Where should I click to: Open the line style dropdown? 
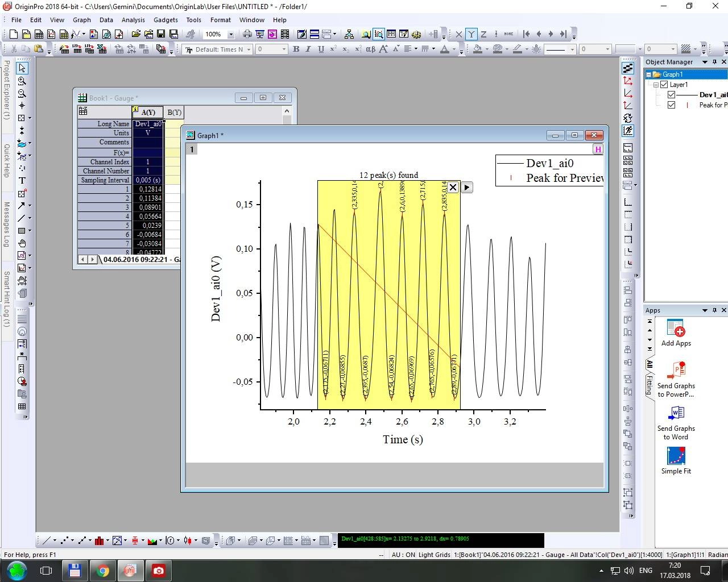(x=572, y=49)
